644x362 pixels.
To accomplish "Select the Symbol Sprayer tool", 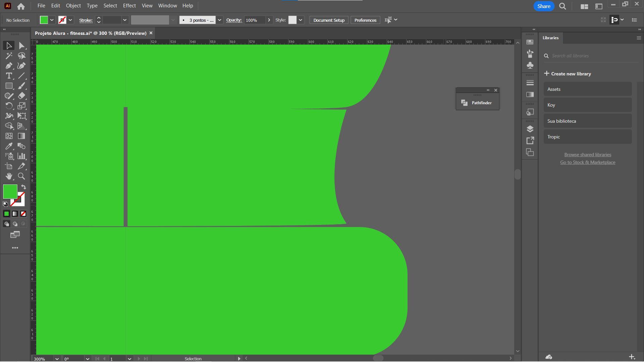I will [9, 156].
